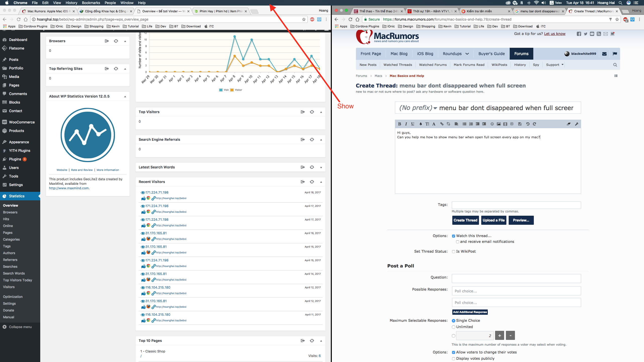Click the insert plus-box icon
The image size is (644, 362).
pos(512,124)
